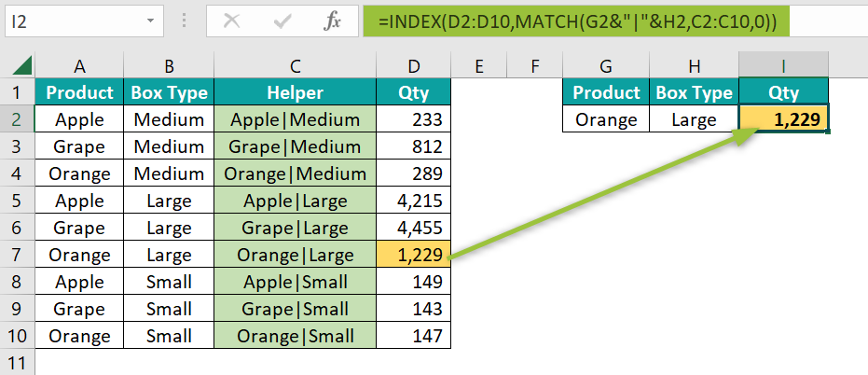Click the formula bar options dots
868x375 pixels.
(185, 21)
